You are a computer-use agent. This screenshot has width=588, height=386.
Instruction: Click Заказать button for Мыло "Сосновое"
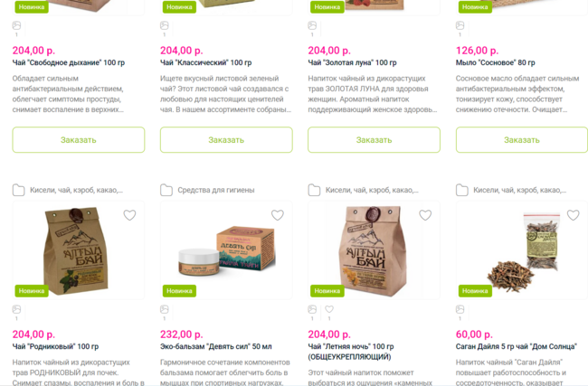522,140
